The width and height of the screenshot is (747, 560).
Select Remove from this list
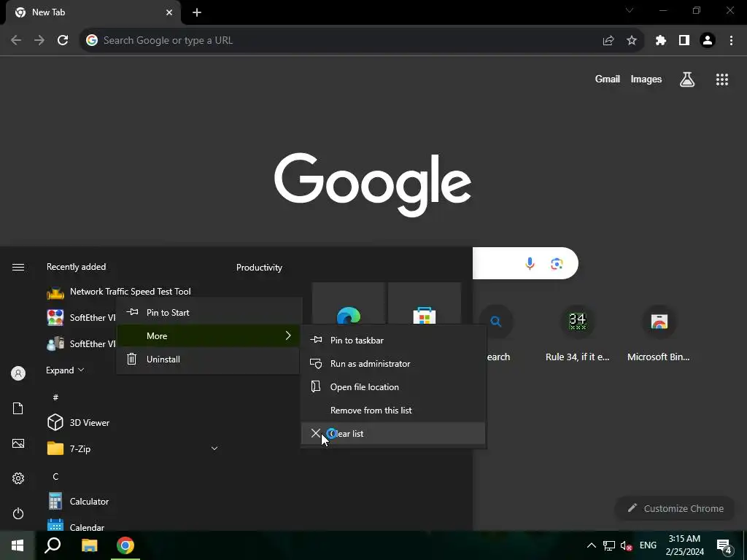(x=393, y=411)
